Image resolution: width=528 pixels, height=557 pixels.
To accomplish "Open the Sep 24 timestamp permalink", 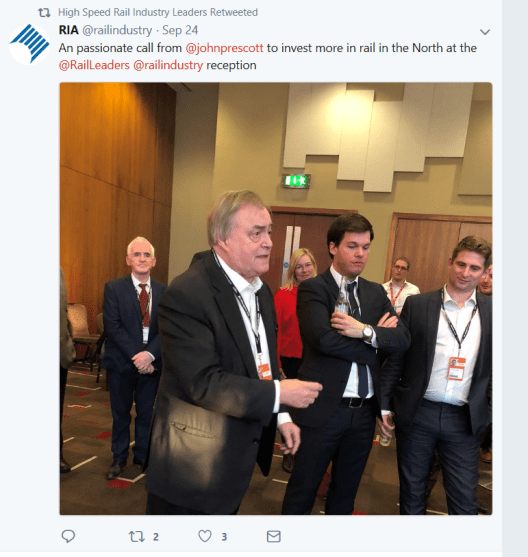I will click(x=180, y=31).
